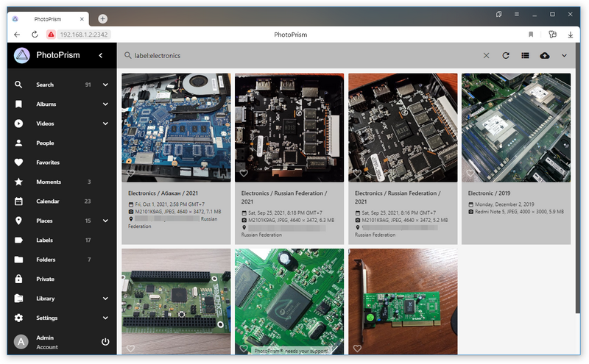Open a new tab with the plus button
This screenshot has width=589, height=364.
(102, 19)
